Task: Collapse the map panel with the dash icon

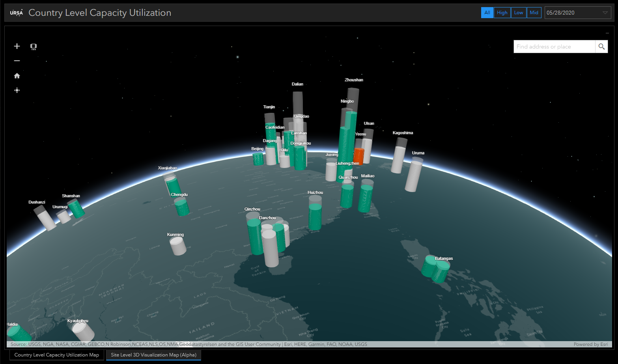Action: click(x=607, y=33)
